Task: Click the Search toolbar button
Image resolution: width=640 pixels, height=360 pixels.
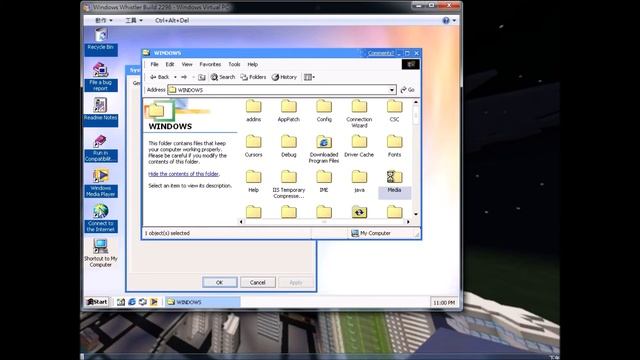Action: [x=223, y=77]
